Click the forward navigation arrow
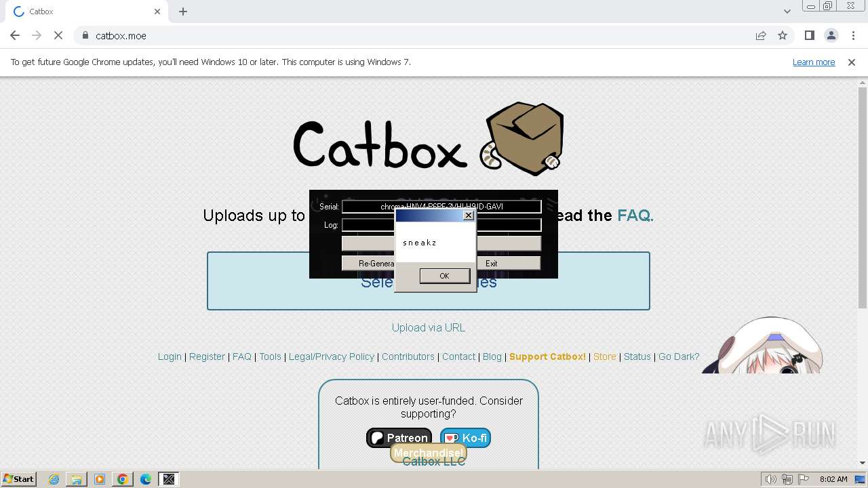Screen dimensions: 868x488 click(37, 35)
